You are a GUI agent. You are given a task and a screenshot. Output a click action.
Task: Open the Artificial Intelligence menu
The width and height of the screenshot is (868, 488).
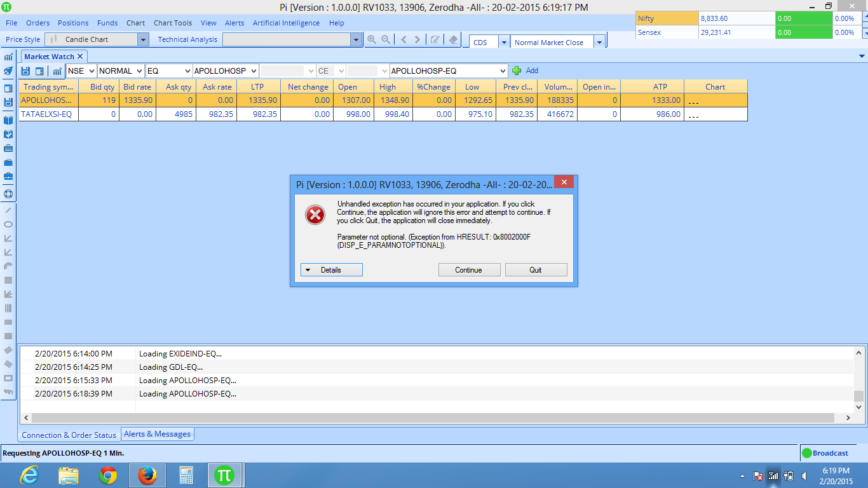pyautogui.click(x=286, y=23)
